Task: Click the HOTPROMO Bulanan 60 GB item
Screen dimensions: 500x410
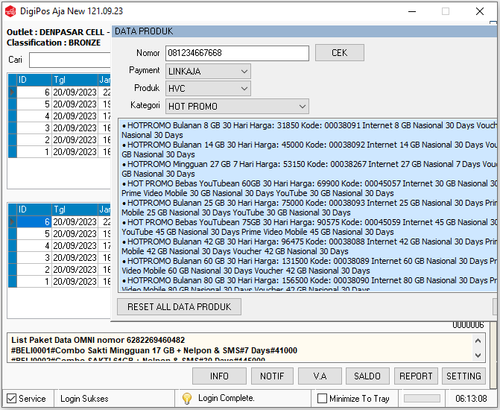Action: (x=309, y=266)
